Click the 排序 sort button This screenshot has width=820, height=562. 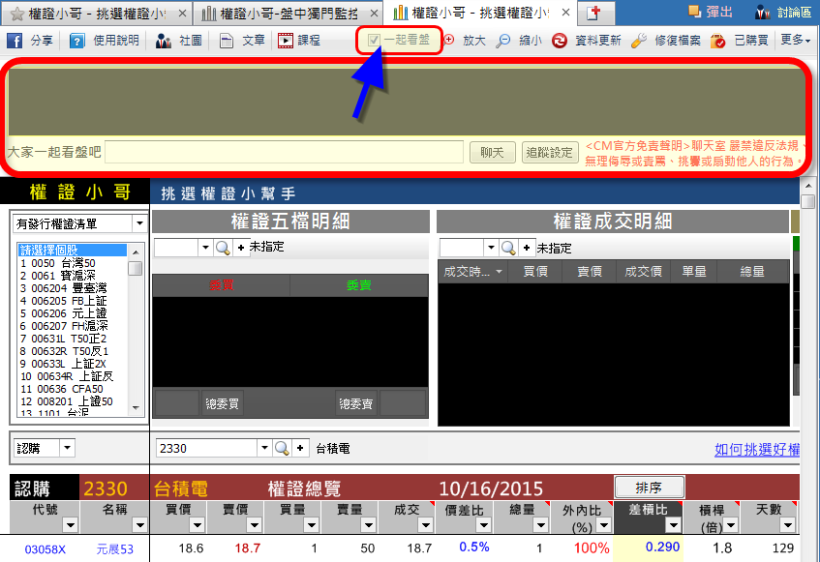pos(649,487)
